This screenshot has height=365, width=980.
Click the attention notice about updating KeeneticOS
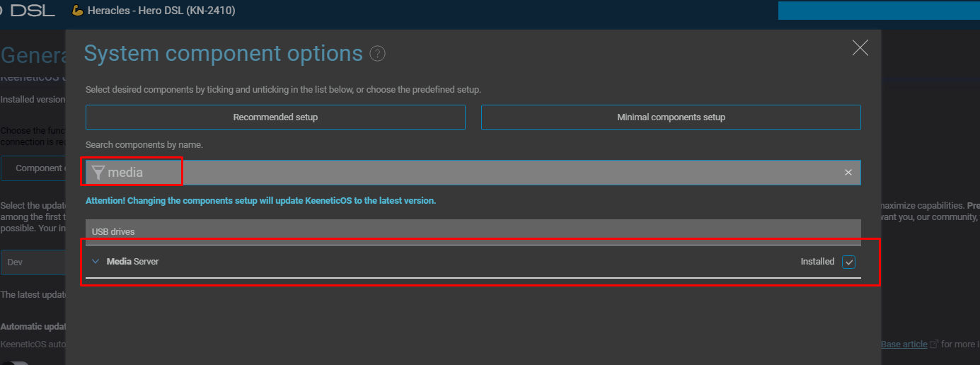coord(260,201)
